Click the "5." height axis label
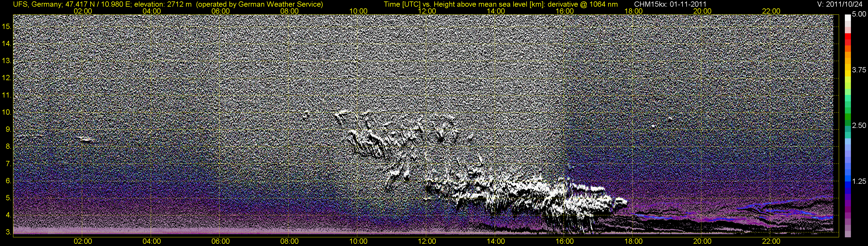868x246 pixels. [8, 198]
